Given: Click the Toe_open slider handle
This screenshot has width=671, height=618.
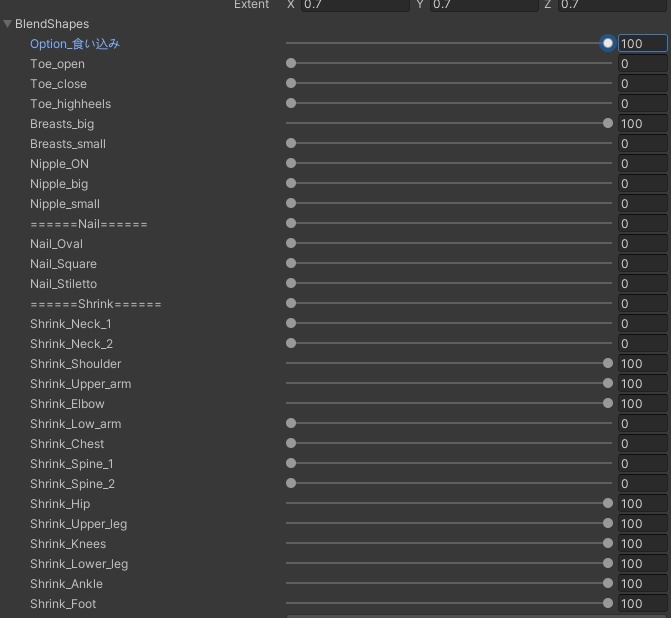Looking at the screenshot, I should [291, 64].
